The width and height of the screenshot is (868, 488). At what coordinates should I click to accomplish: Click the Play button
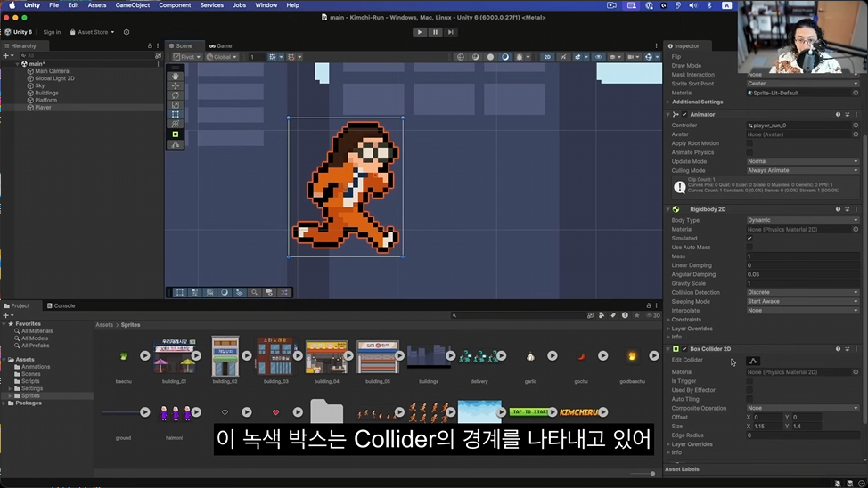[x=420, y=32]
